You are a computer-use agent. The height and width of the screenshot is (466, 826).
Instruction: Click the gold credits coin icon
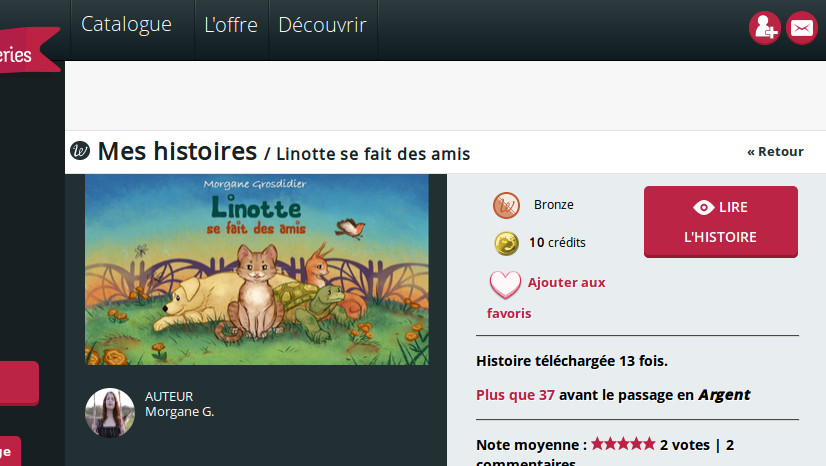point(506,243)
